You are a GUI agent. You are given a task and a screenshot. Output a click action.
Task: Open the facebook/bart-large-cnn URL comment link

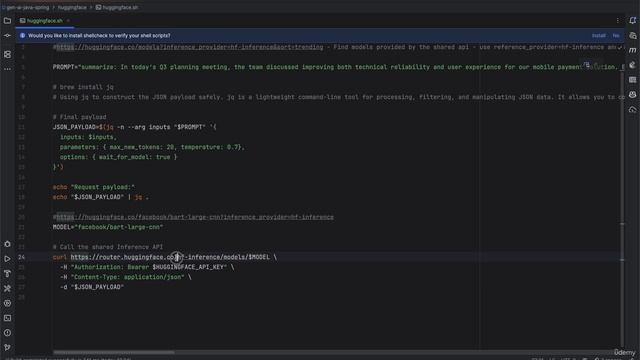195,217
